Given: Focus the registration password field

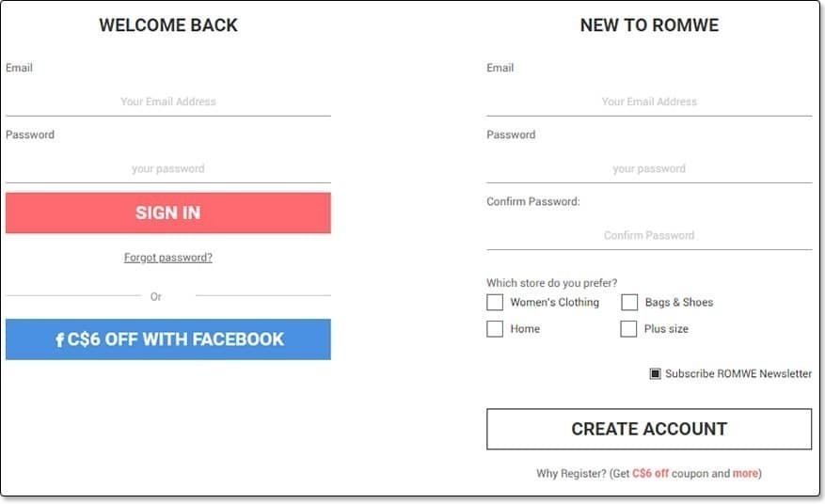Looking at the screenshot, I should (649, 168).
